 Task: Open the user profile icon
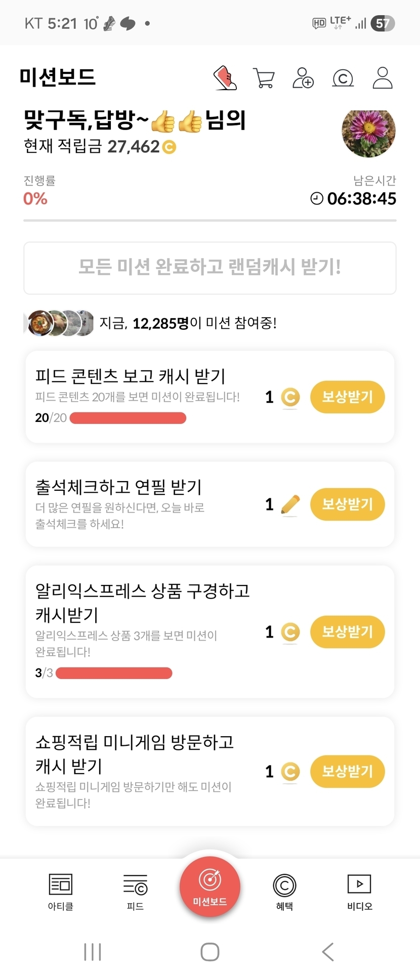[x=383, y=78]
